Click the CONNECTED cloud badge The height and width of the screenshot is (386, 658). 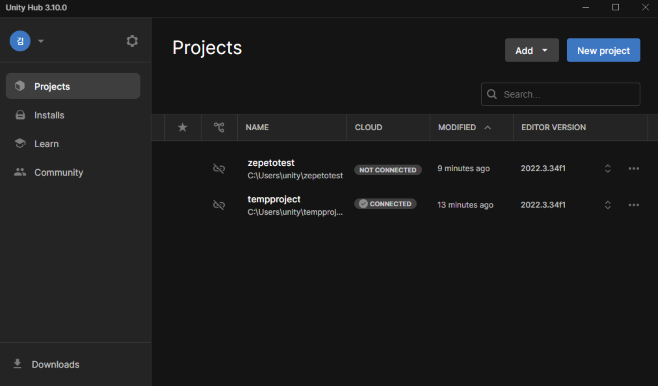point(385,204)
